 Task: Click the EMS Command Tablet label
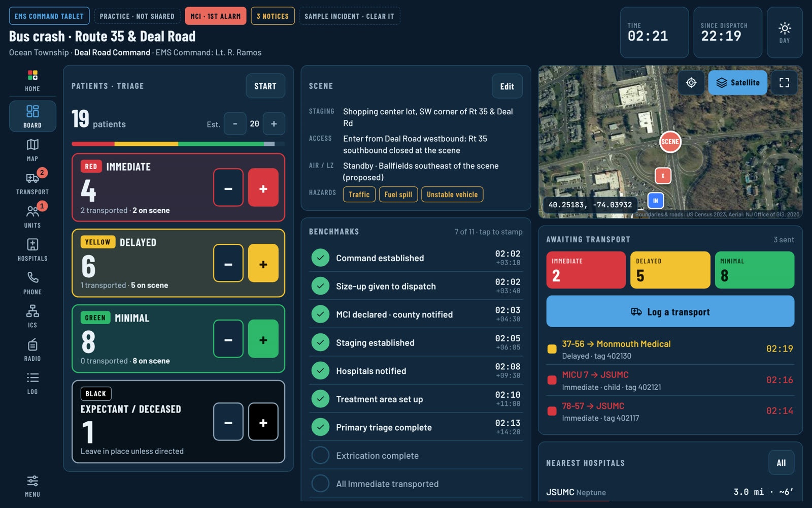point(49,16)
